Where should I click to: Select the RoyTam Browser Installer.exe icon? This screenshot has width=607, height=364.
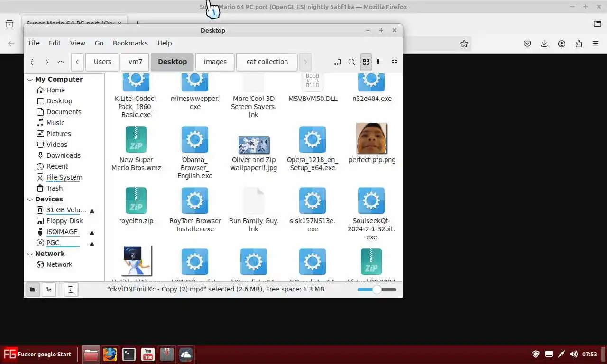click(195, 200)
